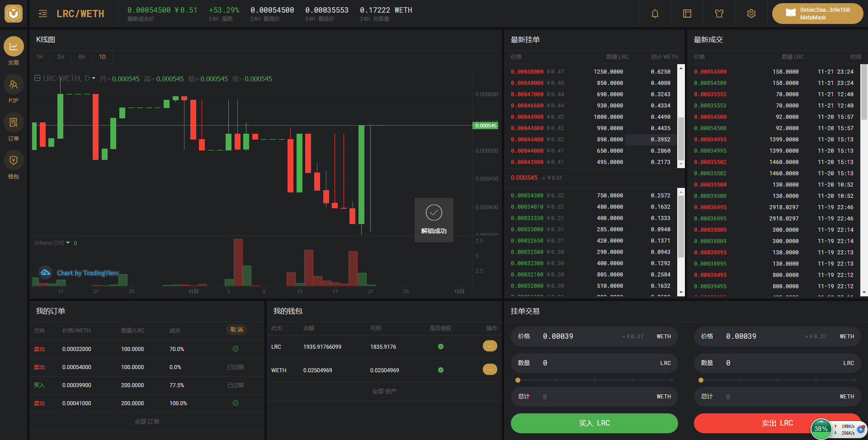
Task: Open the theme shirt icon
Action: point(719,14)
